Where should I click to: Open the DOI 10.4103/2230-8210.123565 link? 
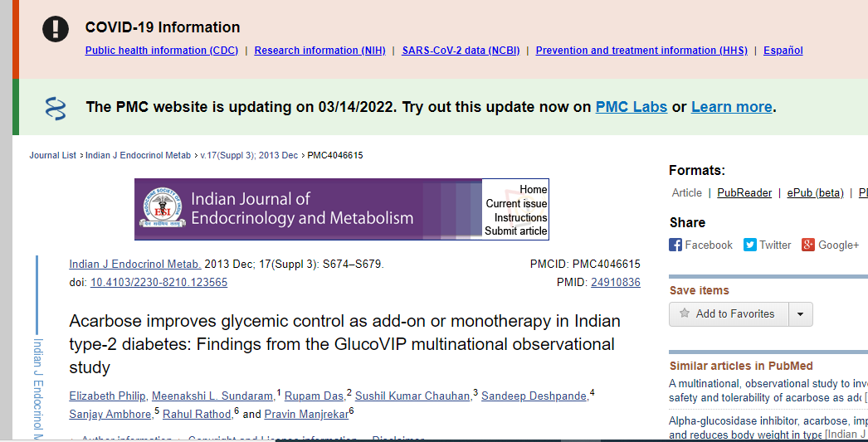[x=158, y=283]
